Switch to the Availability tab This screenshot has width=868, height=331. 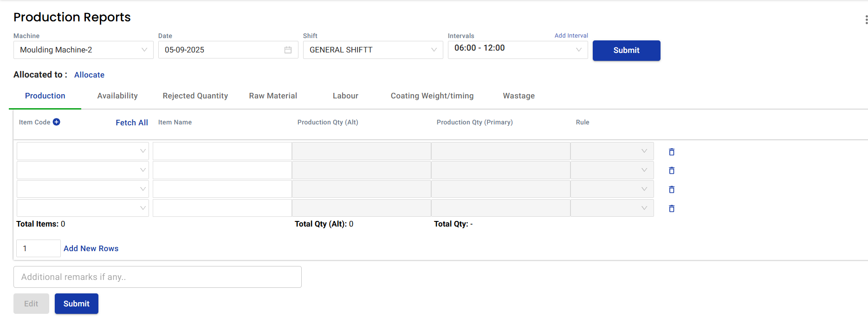[x=117, y=96]
